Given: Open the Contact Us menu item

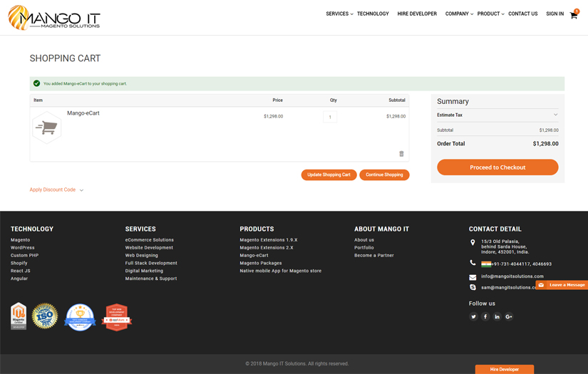Looking at the screenshot, I should click(522, 14).
